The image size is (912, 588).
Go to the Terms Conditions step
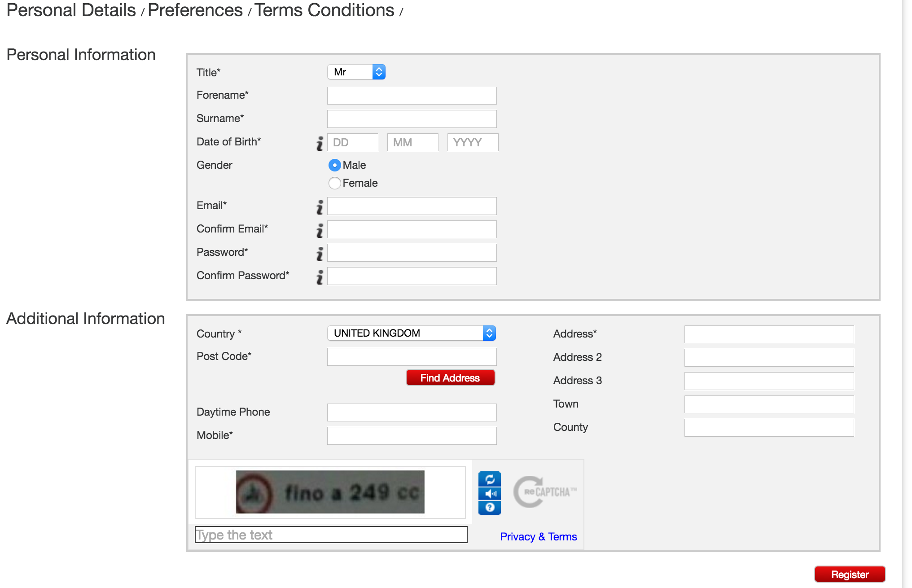324,10
